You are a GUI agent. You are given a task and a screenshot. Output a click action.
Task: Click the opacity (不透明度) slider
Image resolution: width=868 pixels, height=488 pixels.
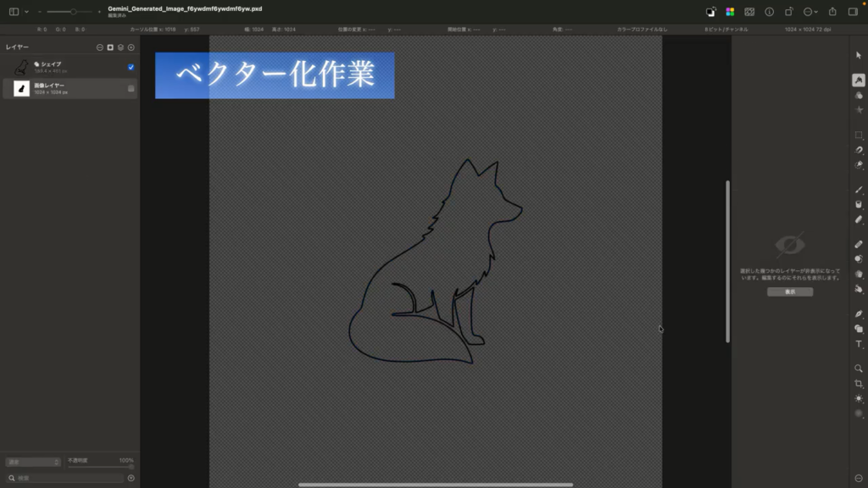100,467
